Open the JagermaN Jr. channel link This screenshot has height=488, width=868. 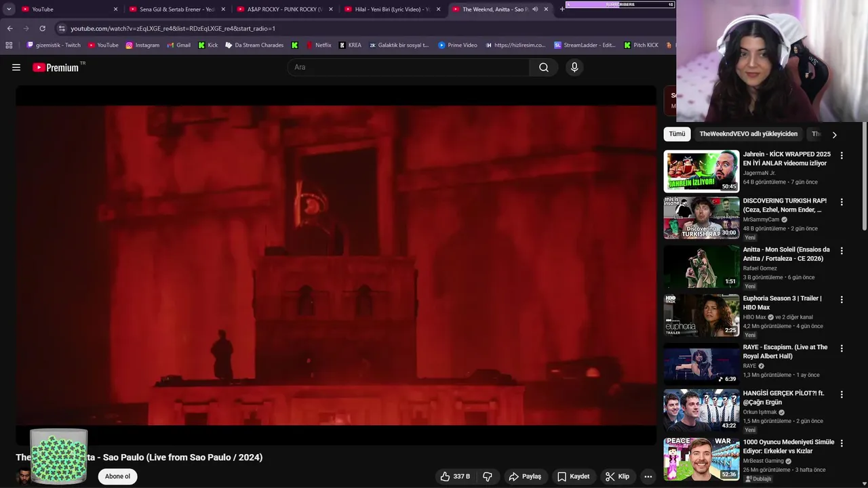(759, 174)
